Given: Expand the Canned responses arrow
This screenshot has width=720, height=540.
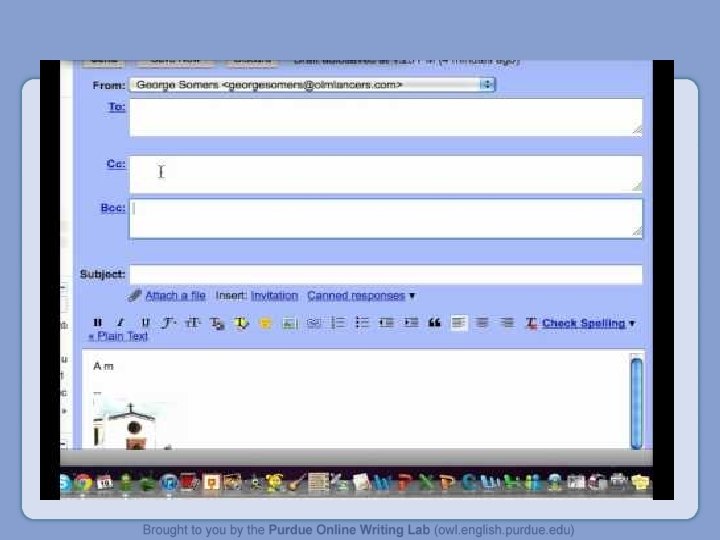Looking at the screenshot, I should point(412,296).
